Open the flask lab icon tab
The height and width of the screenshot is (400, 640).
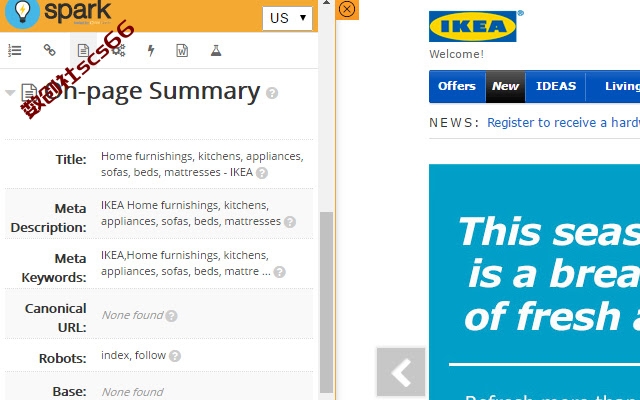tap(216, 51)
